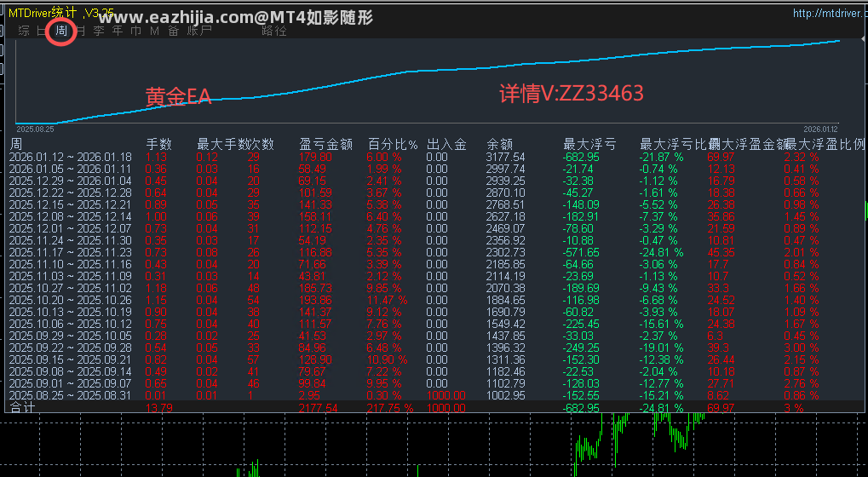868x477 pixels.
Task: Click the 合计 totals row
Action: click(435, 408)
